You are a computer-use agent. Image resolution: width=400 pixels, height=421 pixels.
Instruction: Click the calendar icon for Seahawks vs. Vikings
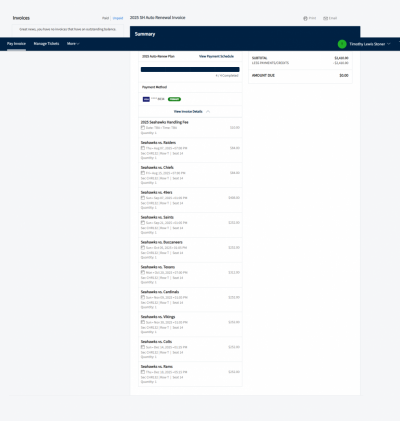click(x=143, y=322)
